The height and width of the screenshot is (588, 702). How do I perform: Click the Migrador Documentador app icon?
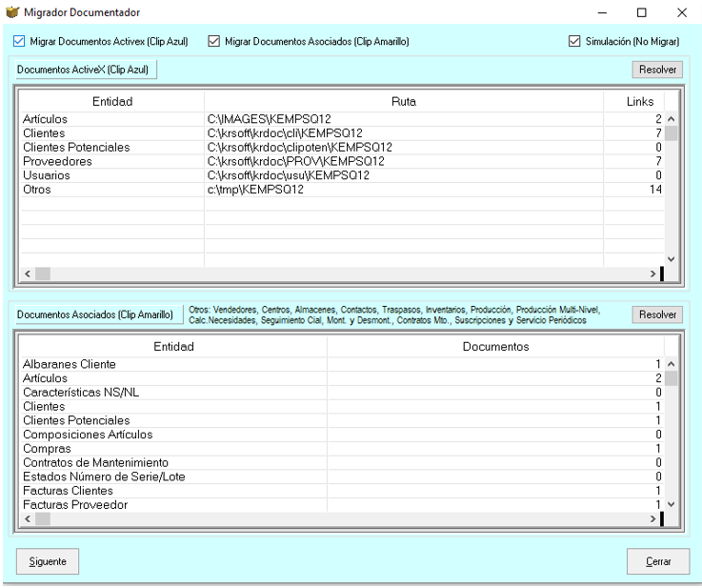12,12
